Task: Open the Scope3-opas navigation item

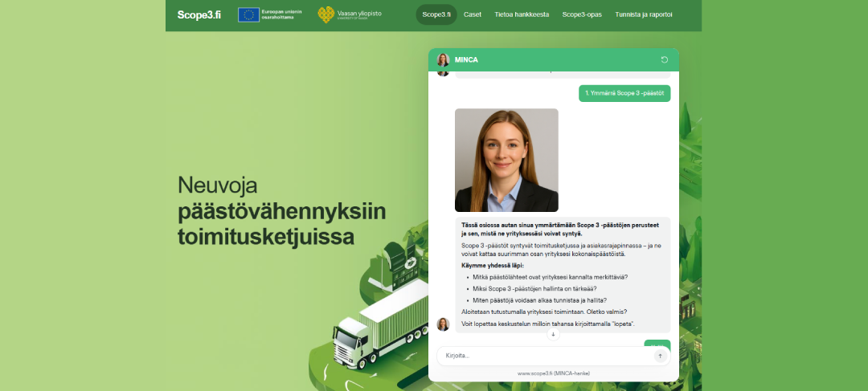Action: tap(580, 14)
